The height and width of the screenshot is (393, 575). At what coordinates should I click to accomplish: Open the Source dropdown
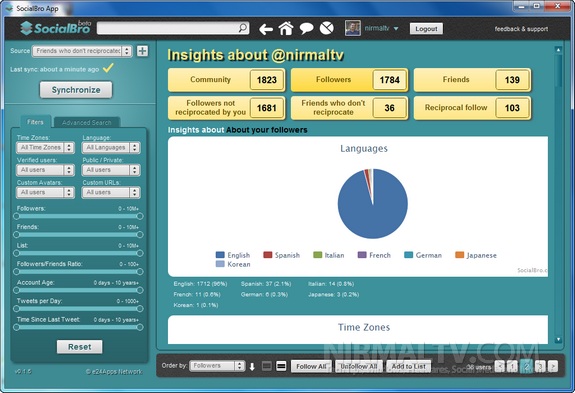82,51
